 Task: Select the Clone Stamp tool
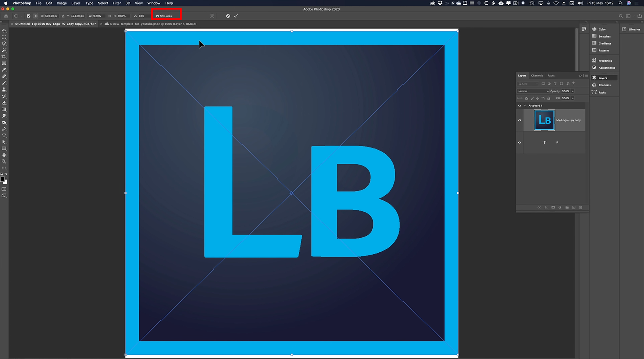click(4, 89)
